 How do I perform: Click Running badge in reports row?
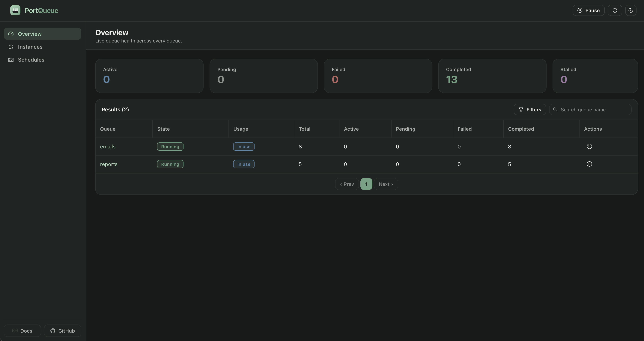[170, 164]
